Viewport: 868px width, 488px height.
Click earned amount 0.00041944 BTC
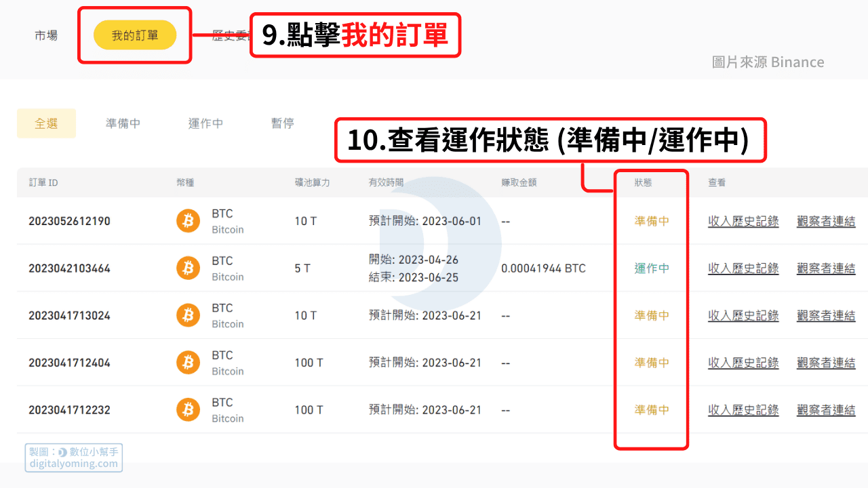tap(543, 268)
